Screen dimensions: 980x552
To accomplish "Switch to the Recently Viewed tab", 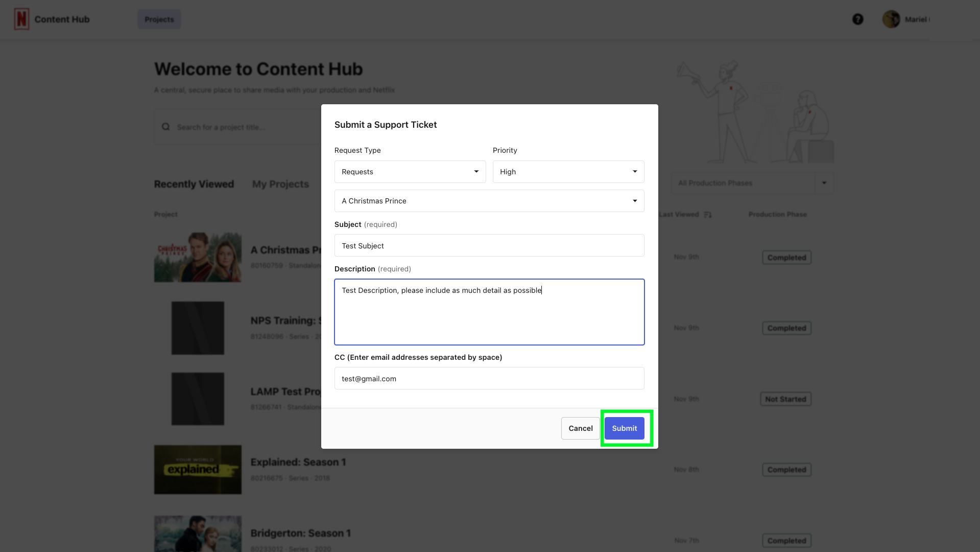I will [x=194, y=184].
